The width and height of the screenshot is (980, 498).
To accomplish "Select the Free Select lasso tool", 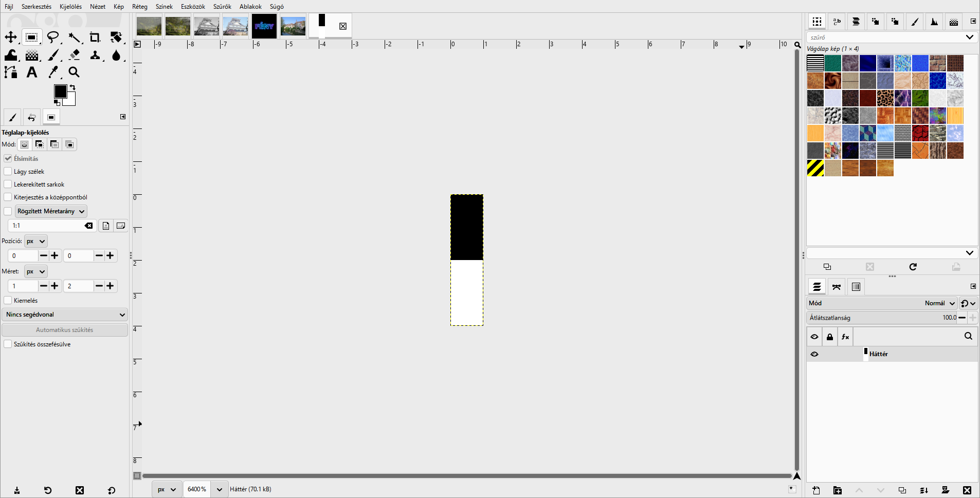I will tap(53, 38).
